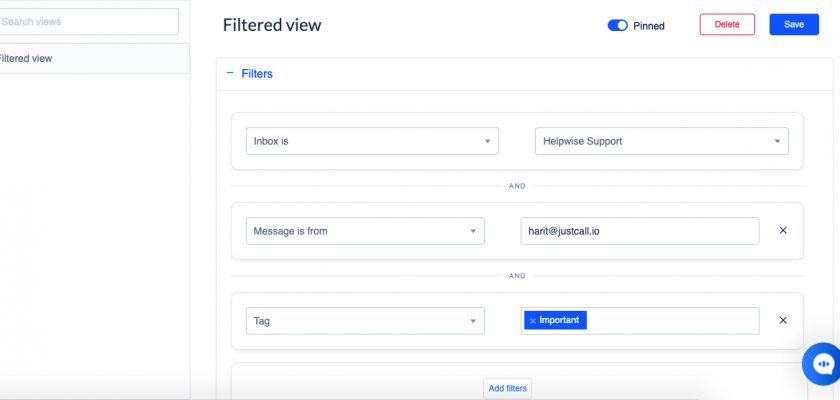
Task: Click the Pinned label text
Action: pyautogui.click(x=649, y=26)
